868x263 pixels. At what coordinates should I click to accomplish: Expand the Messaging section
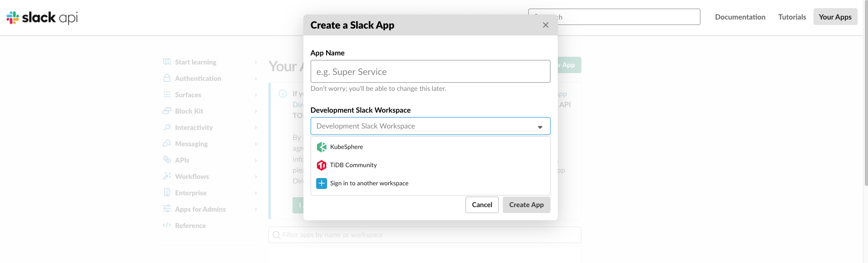[256, 144]
